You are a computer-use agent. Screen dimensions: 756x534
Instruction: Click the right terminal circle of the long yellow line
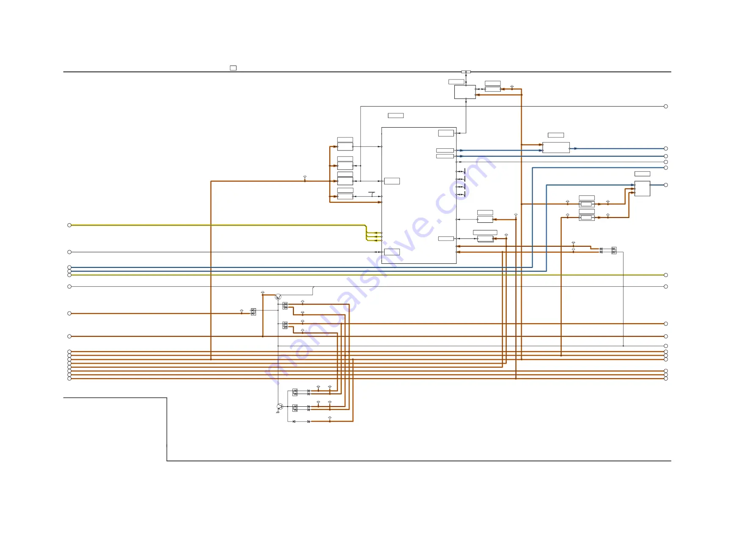pos(665,275)
